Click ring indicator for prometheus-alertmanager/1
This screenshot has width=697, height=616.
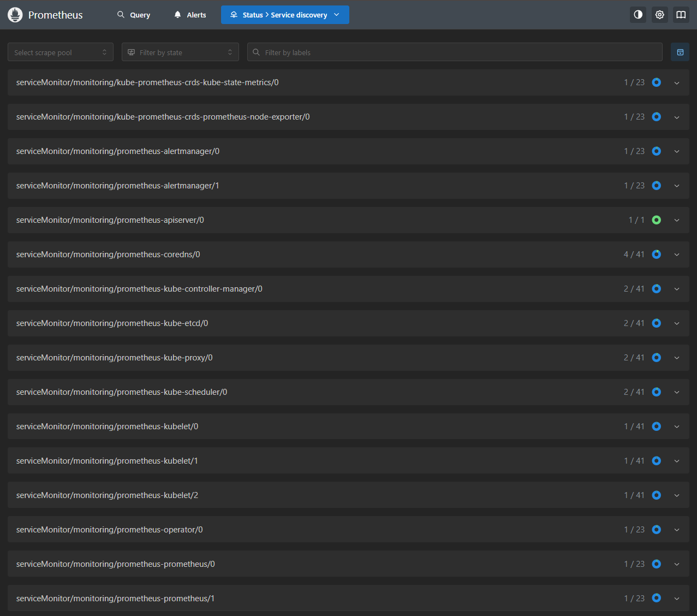click(x=657, y=186)
